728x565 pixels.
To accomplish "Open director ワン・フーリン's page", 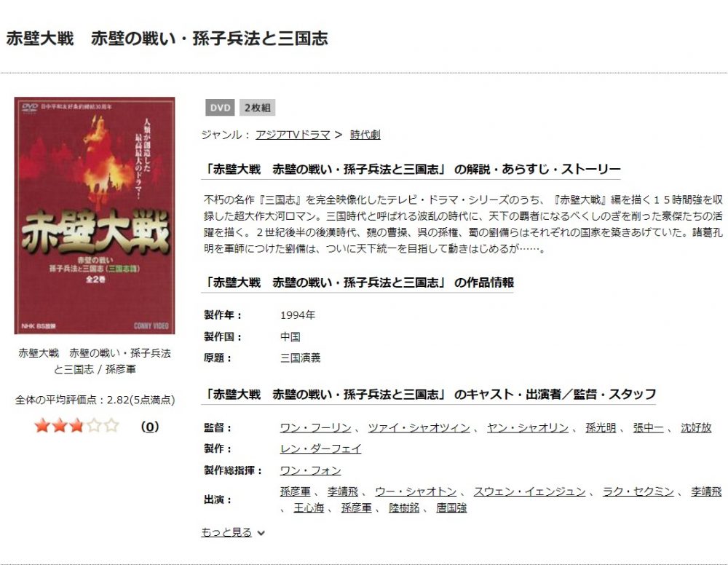I will 316,427.
